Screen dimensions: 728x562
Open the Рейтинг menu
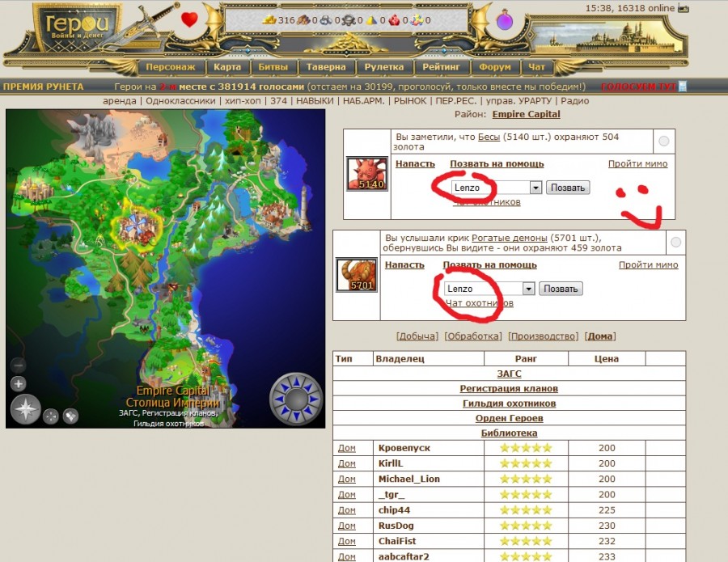pos(441,67)
